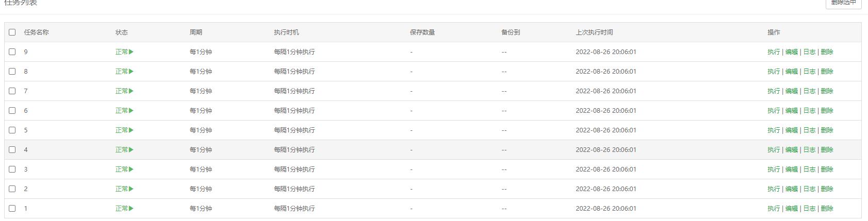The height and width of the screenshot is (221, 868).
Task: Run task 5 via its 执行 link
Action: [x=774, y=130]
